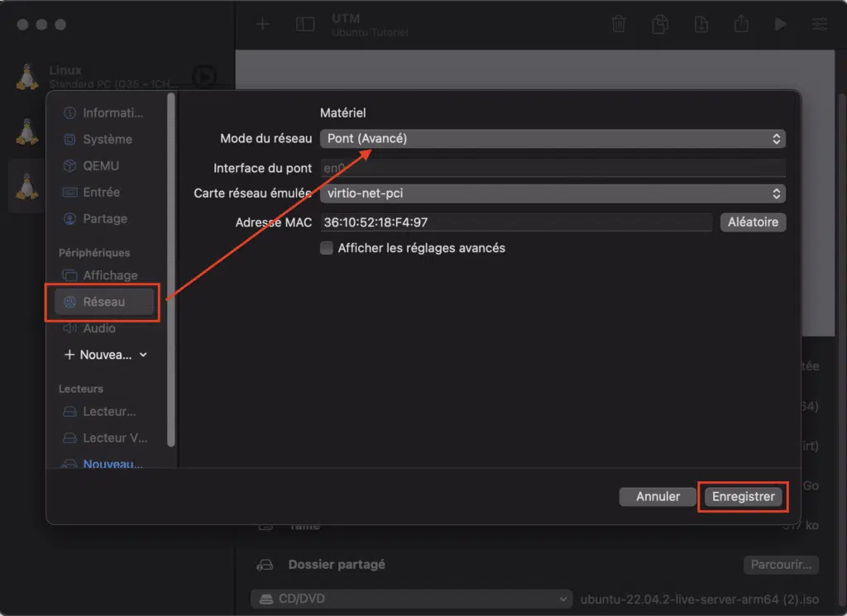Open the Carte réseau émulée dropdown
847x616 pixels.
(553, 193)
